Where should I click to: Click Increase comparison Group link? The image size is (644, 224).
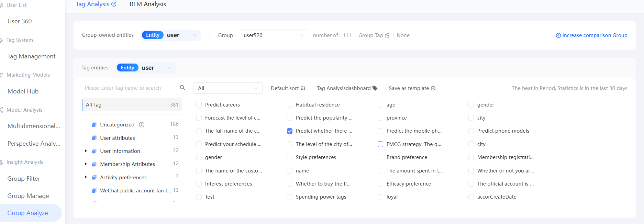point(591,35)
